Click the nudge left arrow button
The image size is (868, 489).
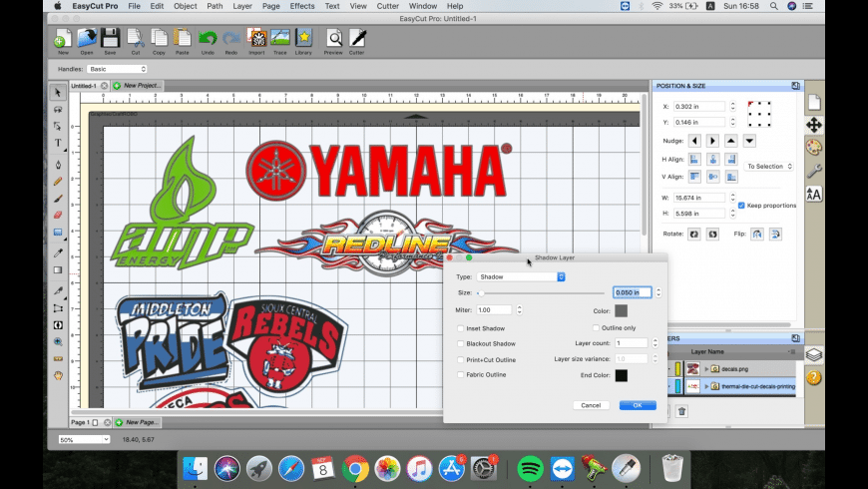tap(695, 141)
